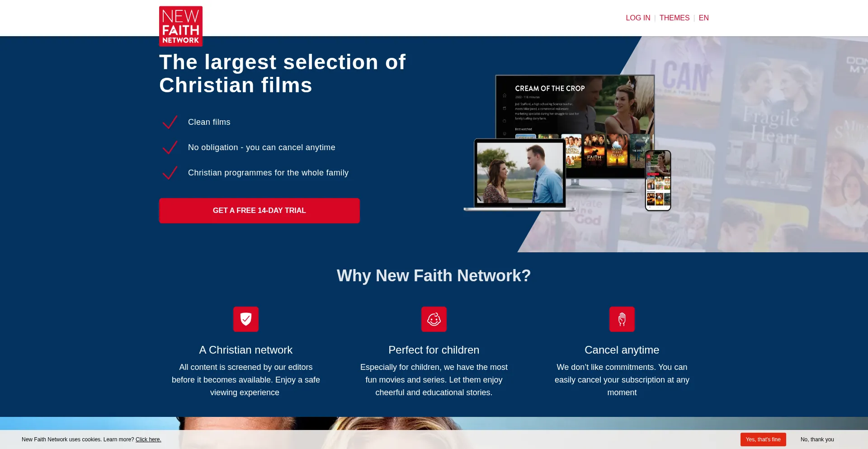
Task: Click the checkmark beside Clean films
Action: pos(170,122)
